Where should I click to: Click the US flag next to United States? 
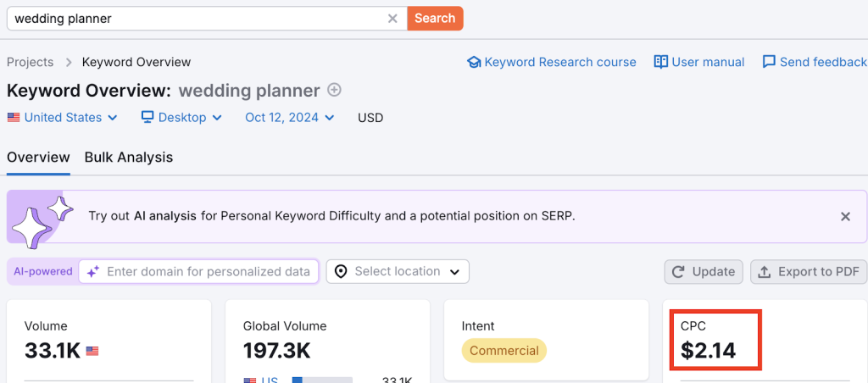[x=14, y=117]
